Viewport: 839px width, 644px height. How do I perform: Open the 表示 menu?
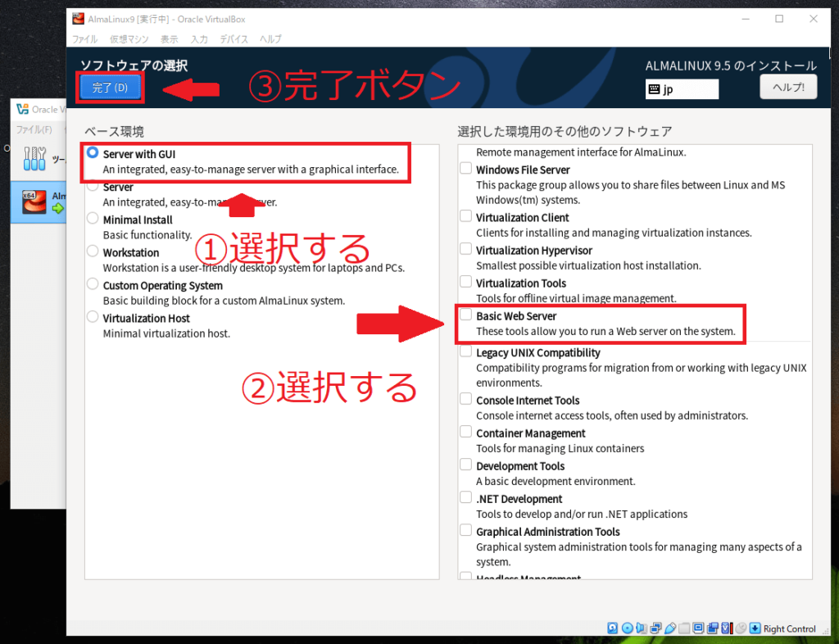(x=169, y=39)
